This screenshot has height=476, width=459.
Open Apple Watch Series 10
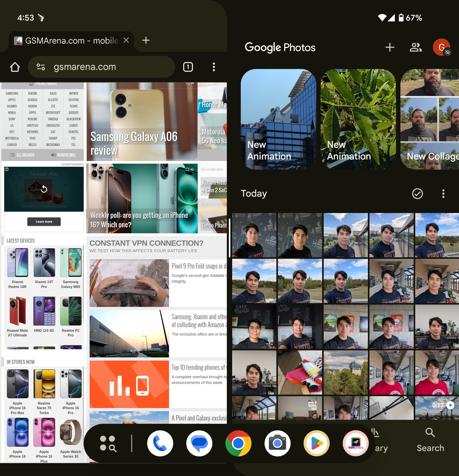[x=71, y=438]
